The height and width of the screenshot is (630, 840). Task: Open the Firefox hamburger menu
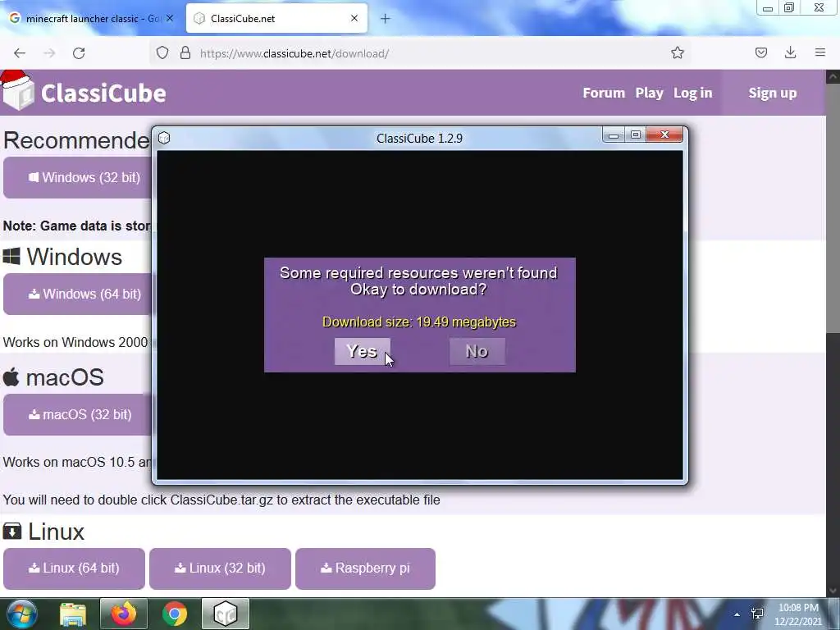pyautogui.click(x=819, y=52)
